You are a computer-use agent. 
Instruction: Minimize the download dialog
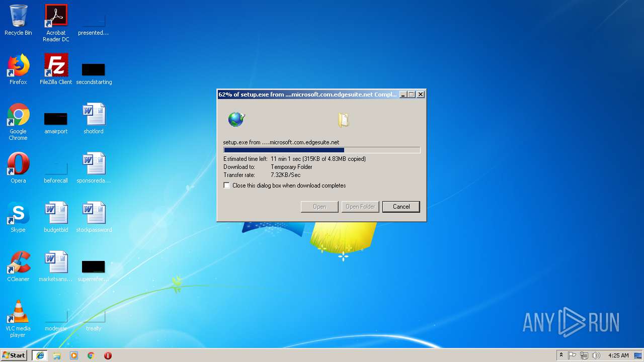point(403,95)
